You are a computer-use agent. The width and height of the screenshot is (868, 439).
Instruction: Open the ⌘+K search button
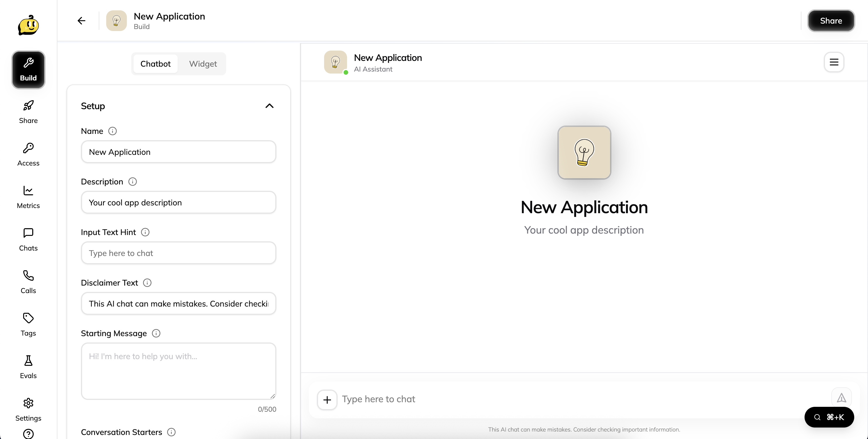coord(829,417)
